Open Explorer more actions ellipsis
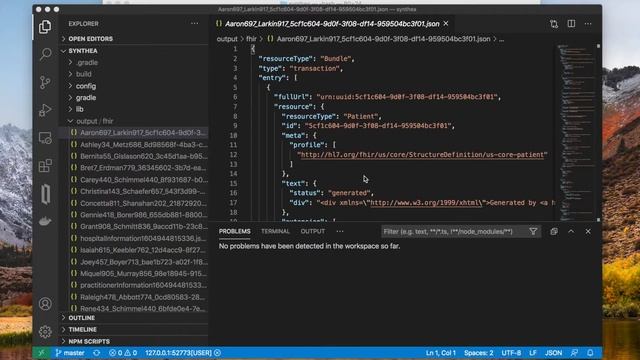This screenshot has width=640, height=360. click(195, 23)
